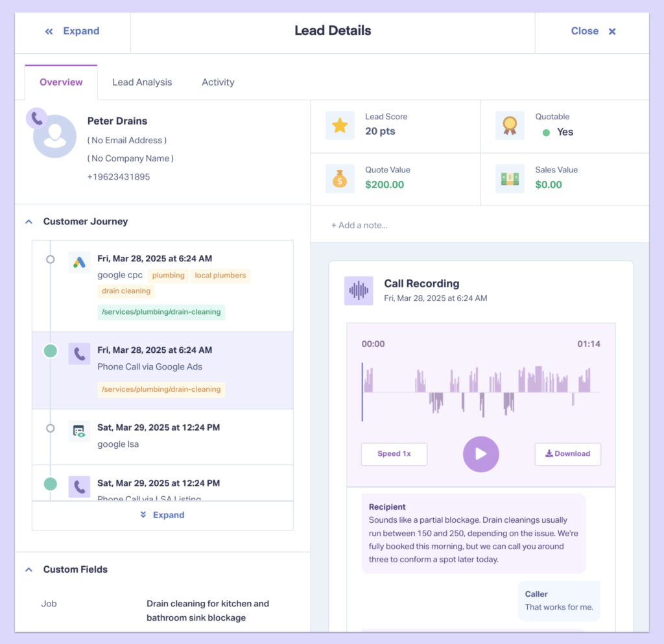Collapse the Customer Journey section
664x644 pixels.
[29, 221]
